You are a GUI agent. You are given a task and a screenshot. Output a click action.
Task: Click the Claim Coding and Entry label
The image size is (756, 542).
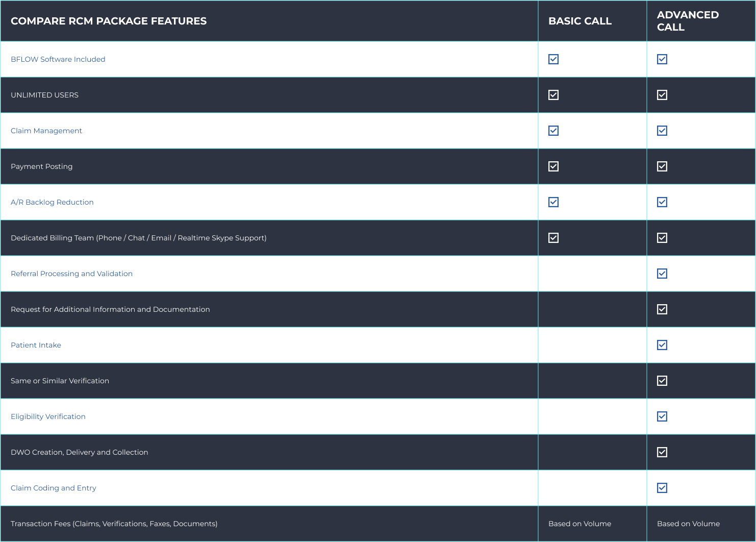pyautogui.click(x=54, y=488)
